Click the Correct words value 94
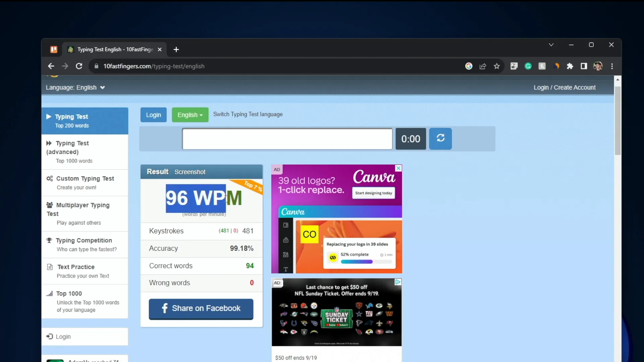The height and width of the screenshot is (362, 644). tap(250, 266)
